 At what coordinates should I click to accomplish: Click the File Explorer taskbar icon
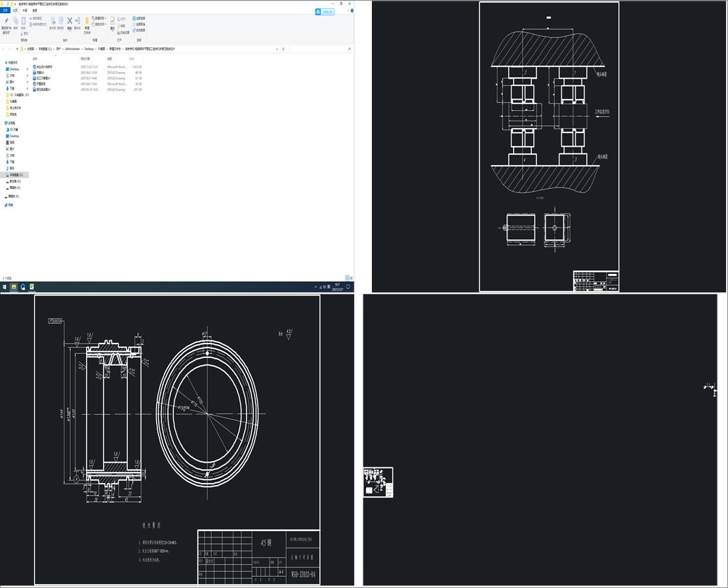click(x=14, y=287)
